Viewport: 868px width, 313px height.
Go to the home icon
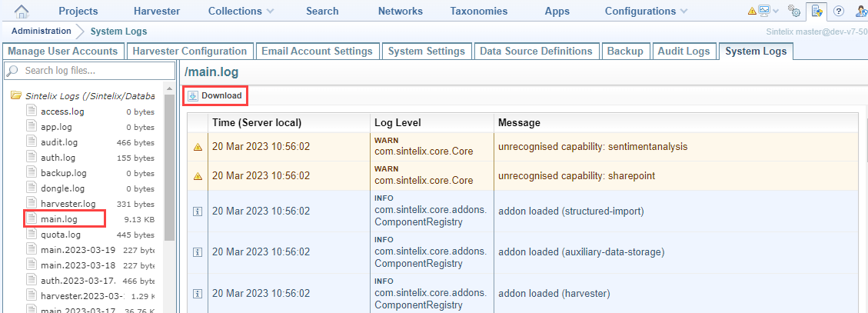(22, 11)
